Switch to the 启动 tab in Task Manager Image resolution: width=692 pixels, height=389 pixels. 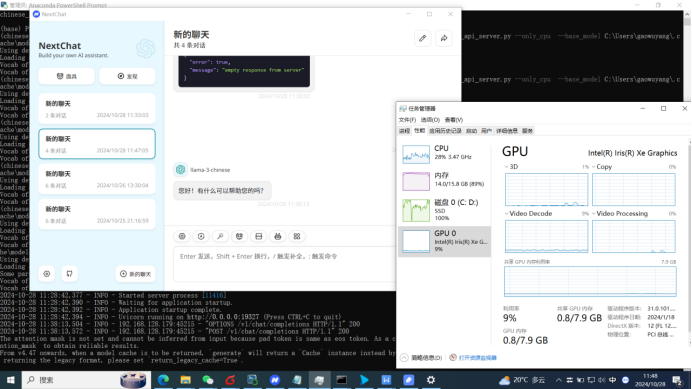click(471, 131)
